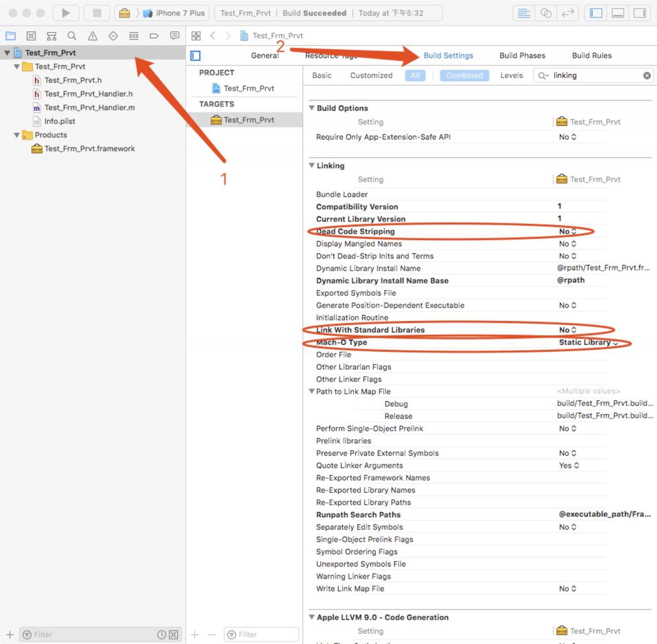
Task: Select Info.plist in navigator
Action: point(54,122)
